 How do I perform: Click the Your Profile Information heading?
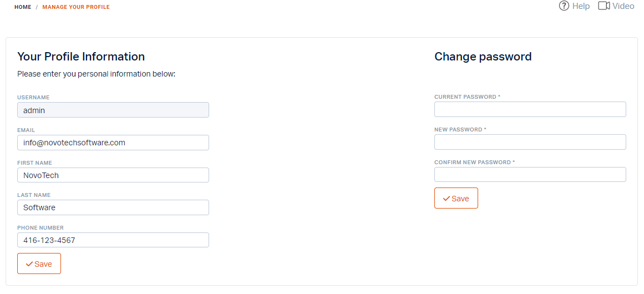click(81, 56)
